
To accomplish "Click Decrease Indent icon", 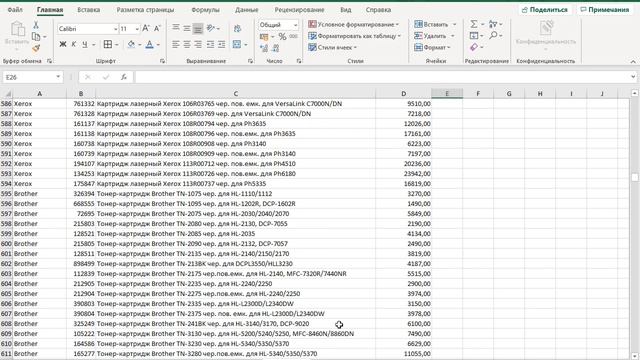I will click(210, 44).
